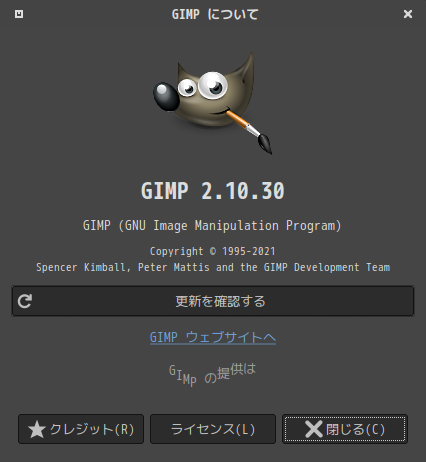Viewport: 426px width, 462px height.
Task: Click the X icon on the 閉じる button
Action: [x=314, y=429]
